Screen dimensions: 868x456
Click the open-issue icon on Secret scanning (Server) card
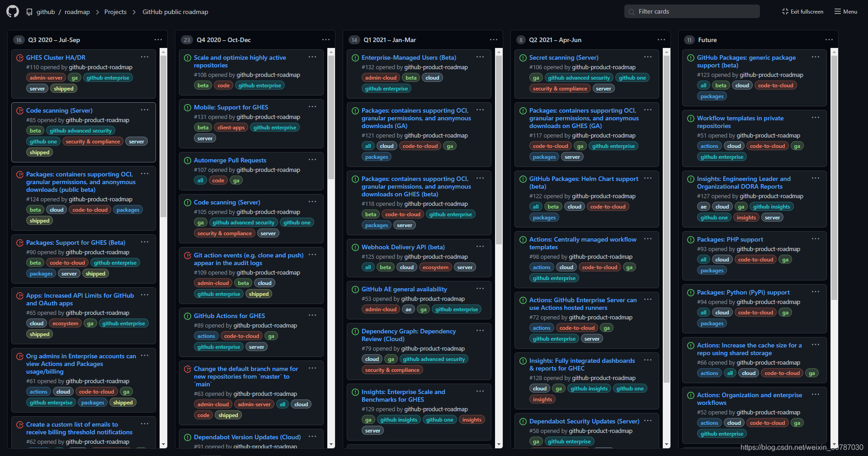point(523,58)
